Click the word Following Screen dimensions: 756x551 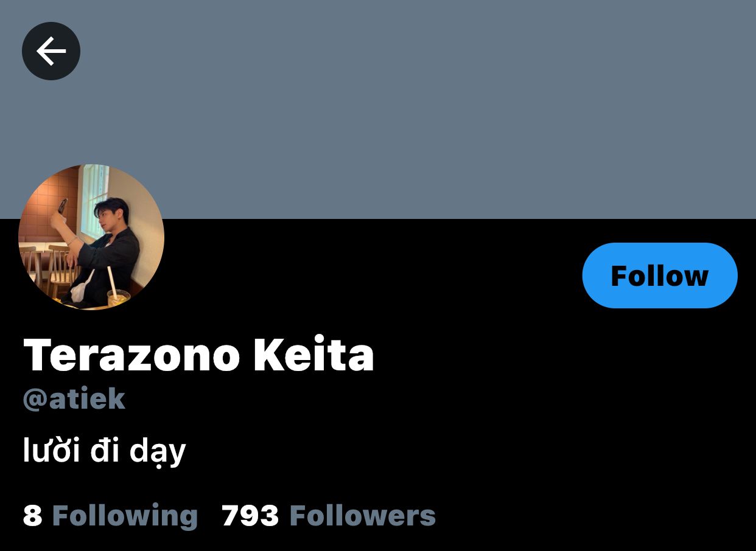(125, 516)
